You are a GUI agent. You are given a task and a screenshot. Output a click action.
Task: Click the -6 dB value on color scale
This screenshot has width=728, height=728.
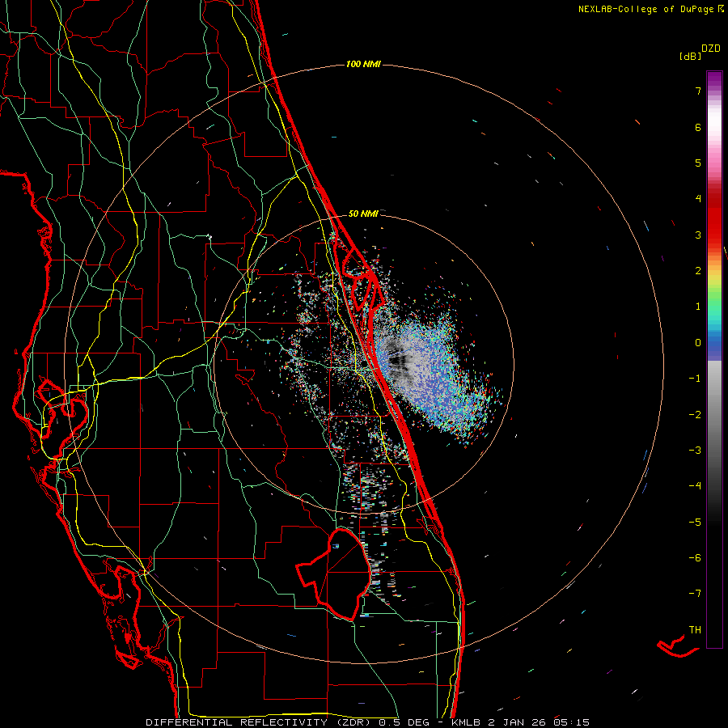(x=695, y=558)
